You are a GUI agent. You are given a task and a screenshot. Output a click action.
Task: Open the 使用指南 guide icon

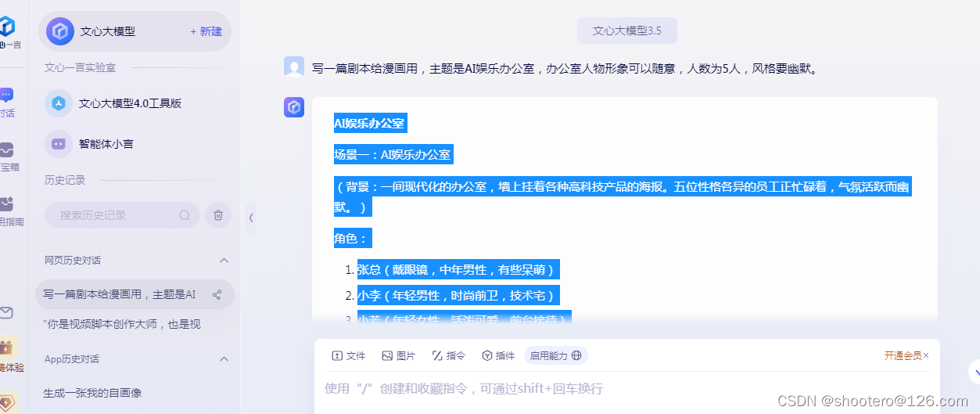(x=6, y=204)
